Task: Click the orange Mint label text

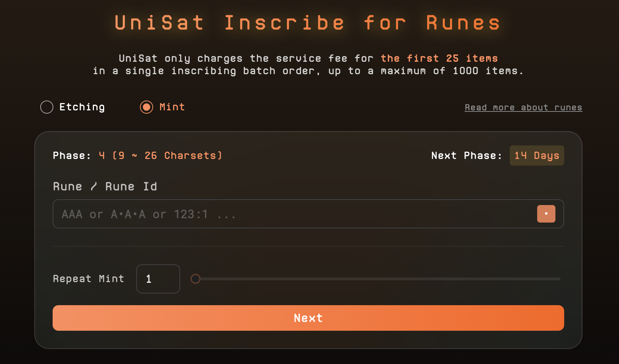Action: coord(172,107)
